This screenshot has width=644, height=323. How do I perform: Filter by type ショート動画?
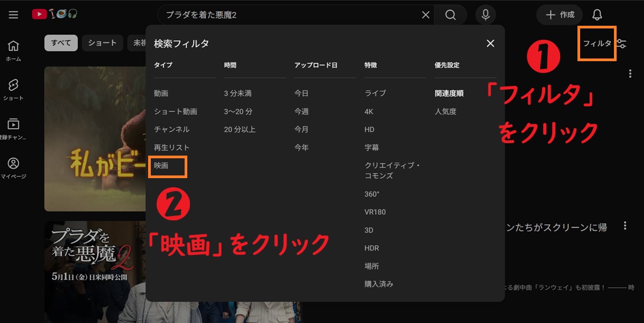coord(175,112)
